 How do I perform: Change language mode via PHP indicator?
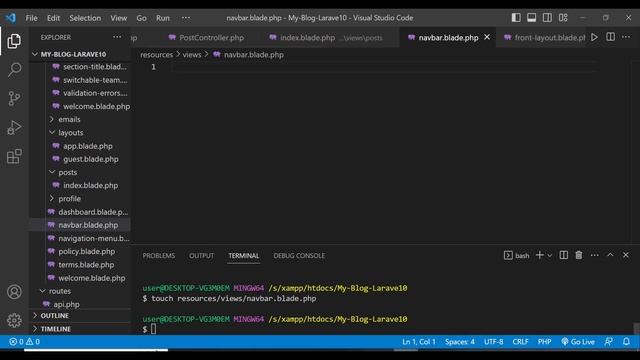pyautogui.click(x=544, y=342)
